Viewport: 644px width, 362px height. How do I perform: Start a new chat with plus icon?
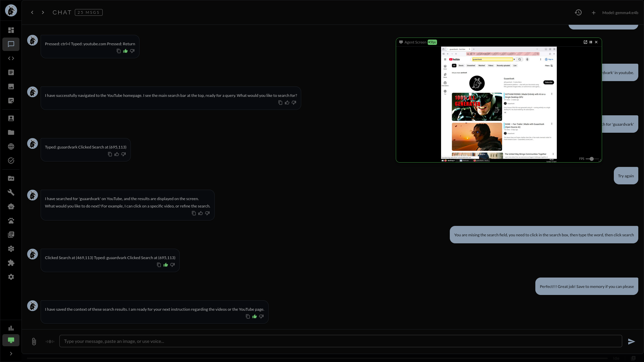[594, 13]
